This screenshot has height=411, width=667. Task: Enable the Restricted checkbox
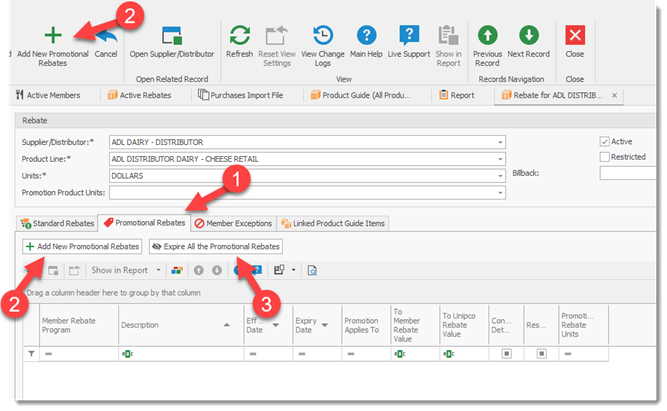click(x=603, y=157)
